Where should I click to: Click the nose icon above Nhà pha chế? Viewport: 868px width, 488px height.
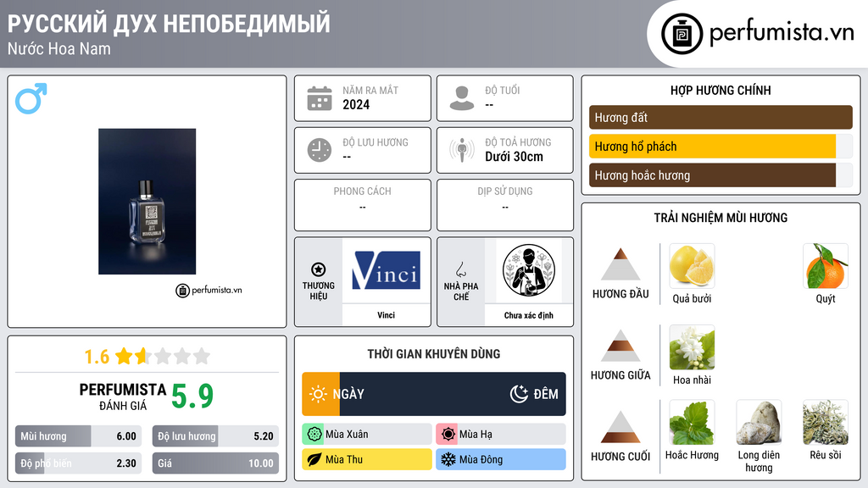(460, 269)
